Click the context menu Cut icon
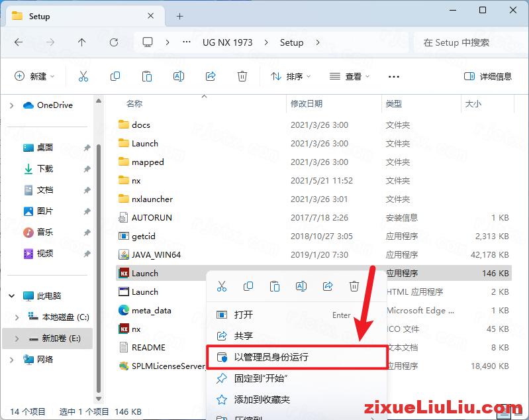 coord(222,286)
